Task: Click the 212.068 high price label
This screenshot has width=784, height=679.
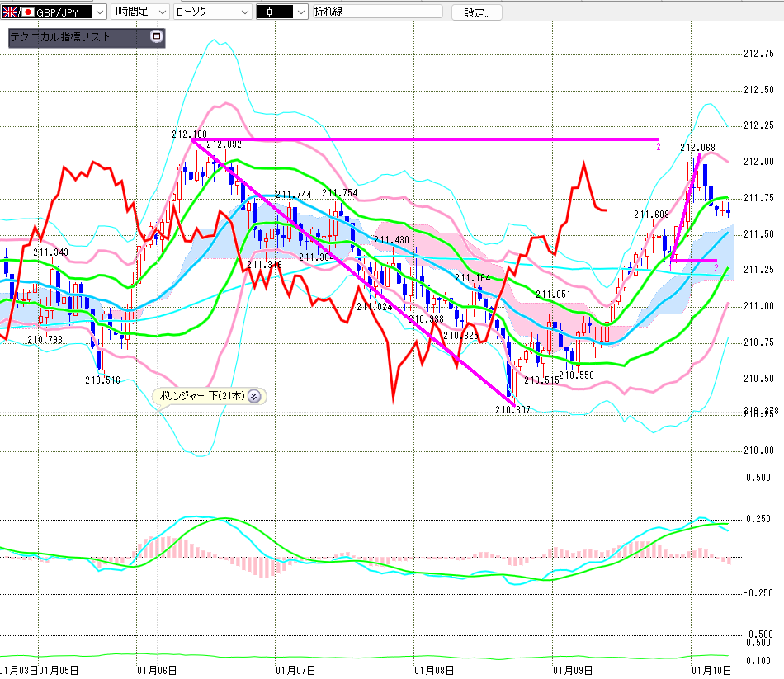Action: [697, 147]
